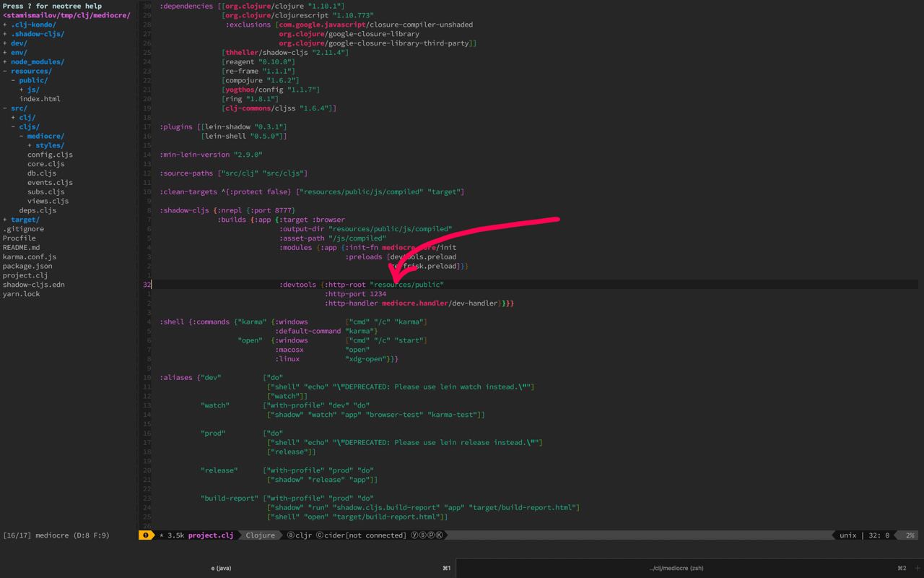This screenshot has width=924, height=578.
Task: Click the :plugins keyword in code
Action: click(176, 127)
